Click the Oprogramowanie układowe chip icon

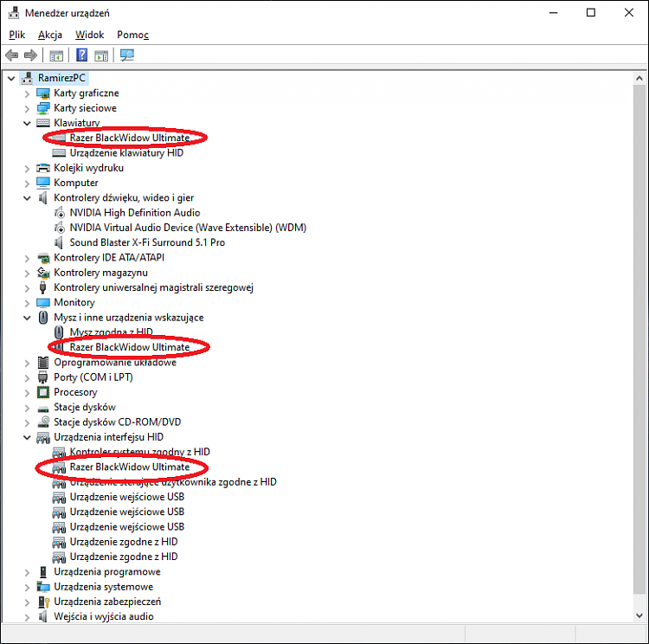point(43,363)
